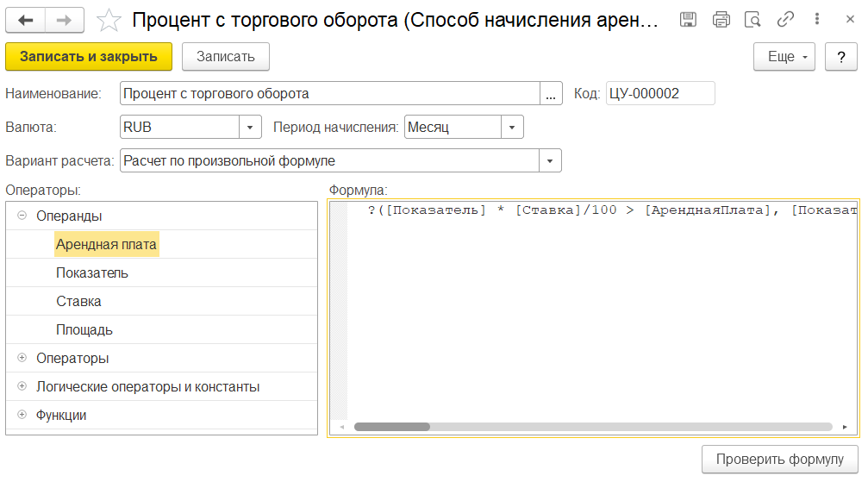Open print preview with the magnifier icon
Screen dimensions: 868x482
coord(752,20)
